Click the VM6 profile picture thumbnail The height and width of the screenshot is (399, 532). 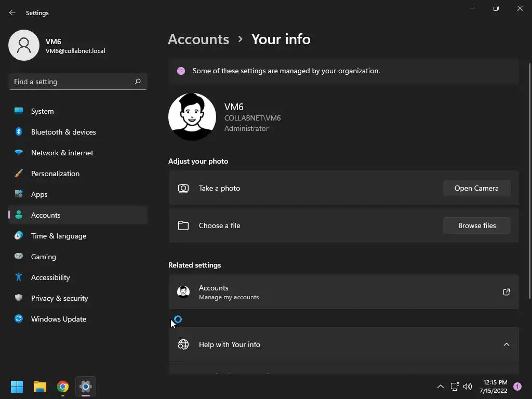pos(24,45)
